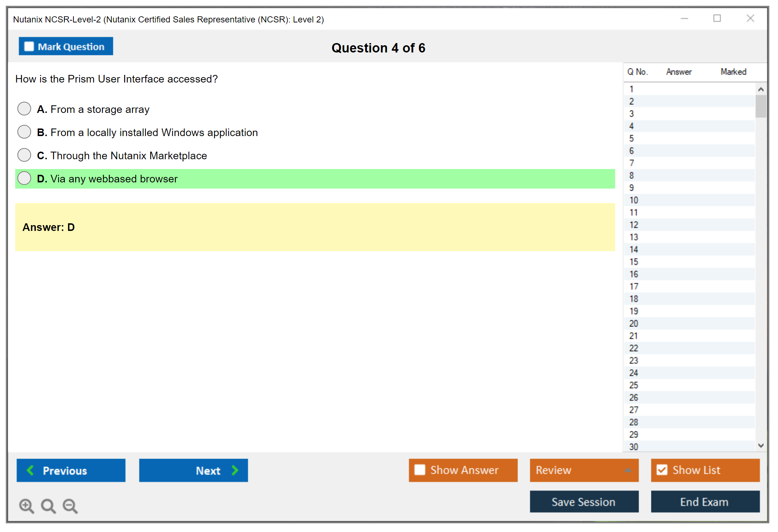Enable the Show Answer checkbox
Screen dimensions: 778x532
click(x=420, y=470)
